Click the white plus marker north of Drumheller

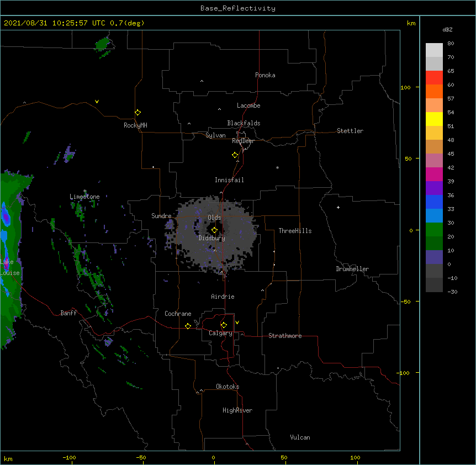(338, 207)
